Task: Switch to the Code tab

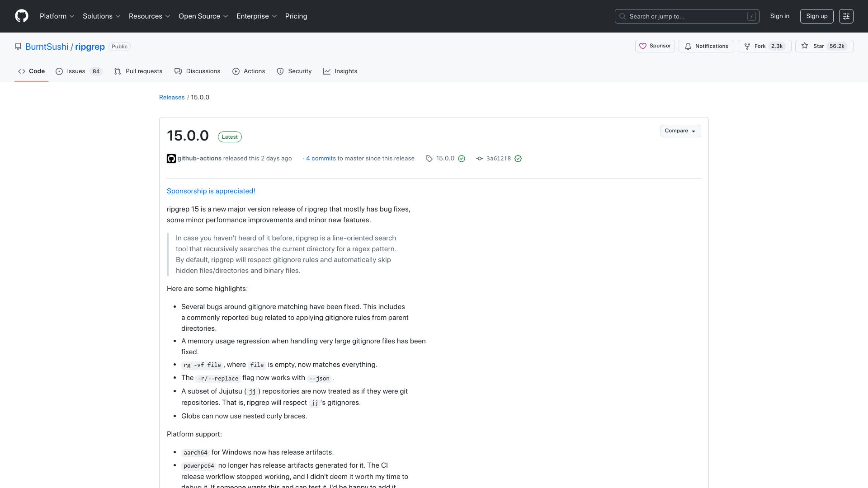Action: point(32,71)
